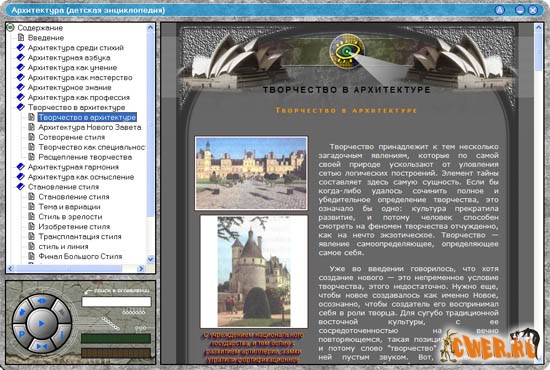Expand the Архитектура среди стихий chapter book icon
The height and width of the screenshot is (370, 550).
[21, 47]
